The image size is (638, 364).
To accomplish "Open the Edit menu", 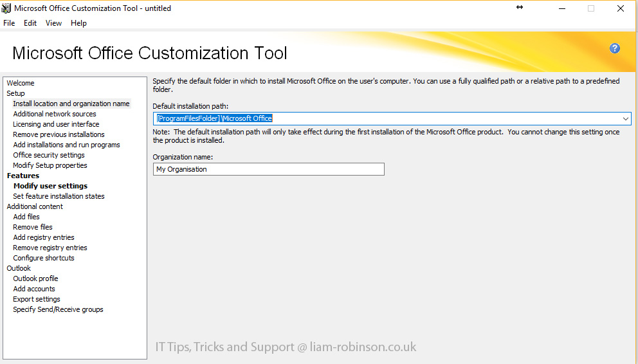I will pos(30,23).
